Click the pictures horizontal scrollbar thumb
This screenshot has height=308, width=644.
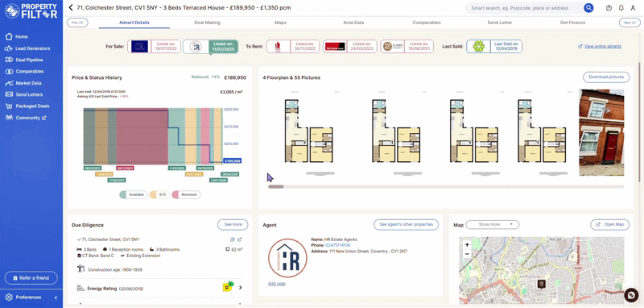point(275,187)
